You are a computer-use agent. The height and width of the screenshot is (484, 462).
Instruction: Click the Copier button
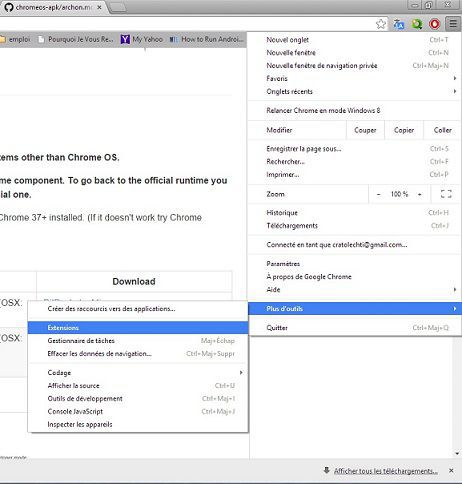click(x=404, y=130)
